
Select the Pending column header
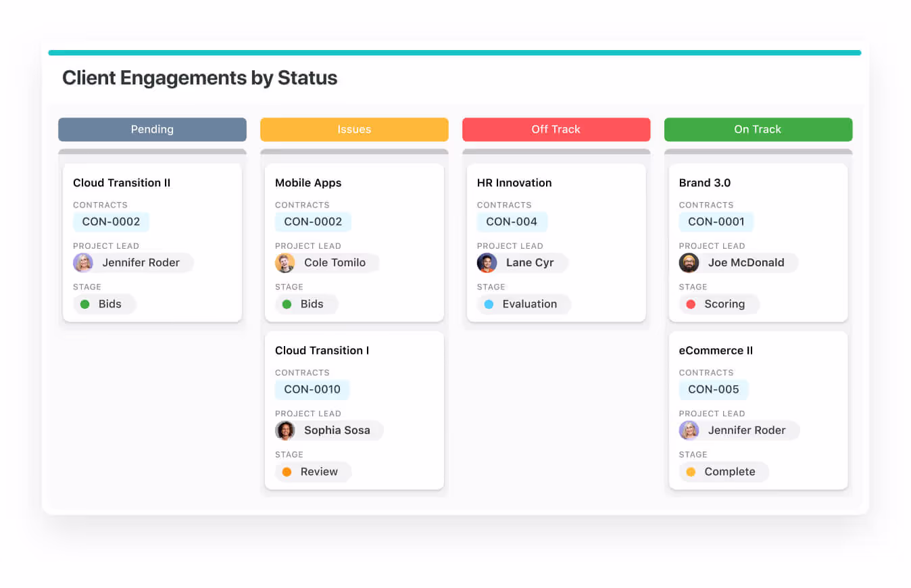[152, 130]
